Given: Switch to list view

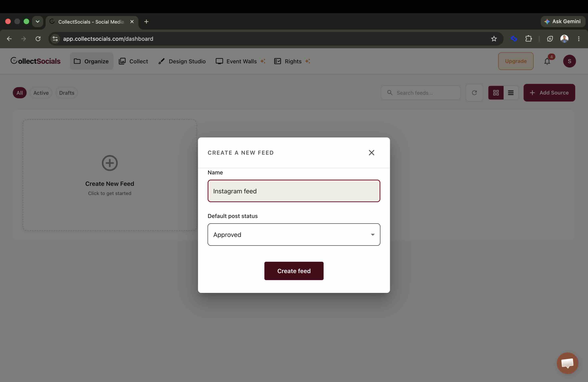Looking at the screenshot, I should (511, 93).
